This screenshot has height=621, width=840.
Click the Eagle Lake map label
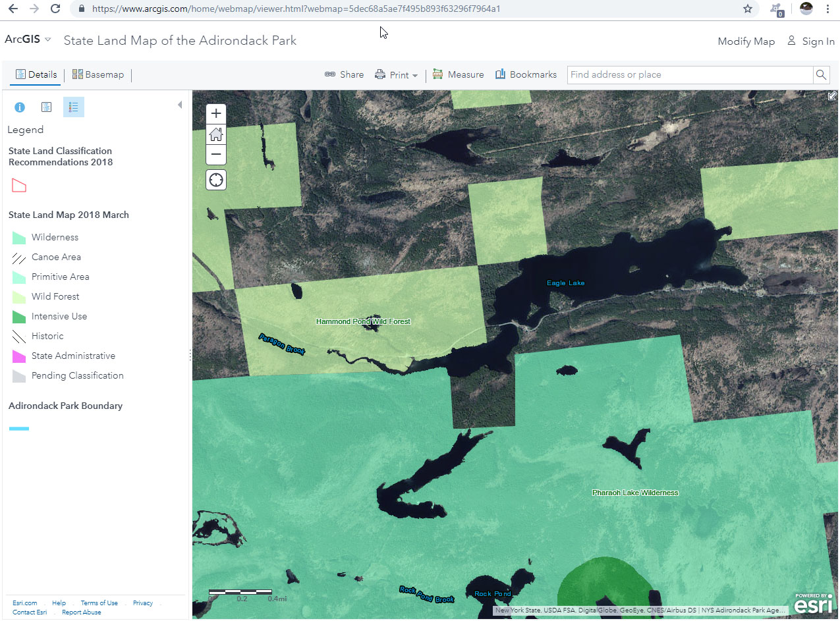coord(566,283)
